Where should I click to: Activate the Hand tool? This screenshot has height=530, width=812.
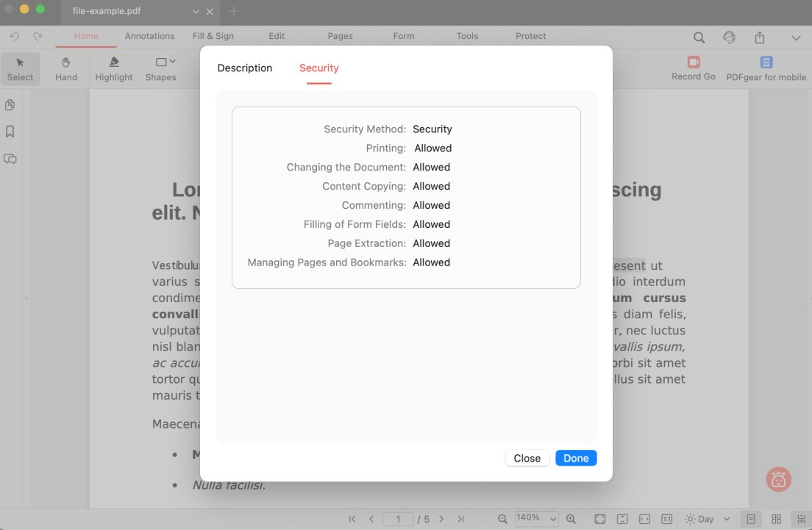66,69
